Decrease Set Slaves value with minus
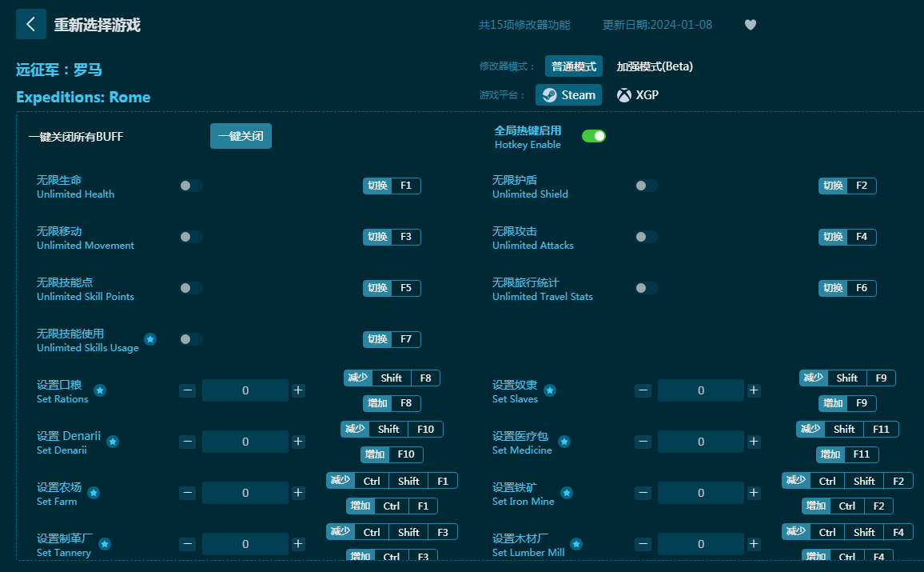The image size is (924, 572). coord(643,390)
